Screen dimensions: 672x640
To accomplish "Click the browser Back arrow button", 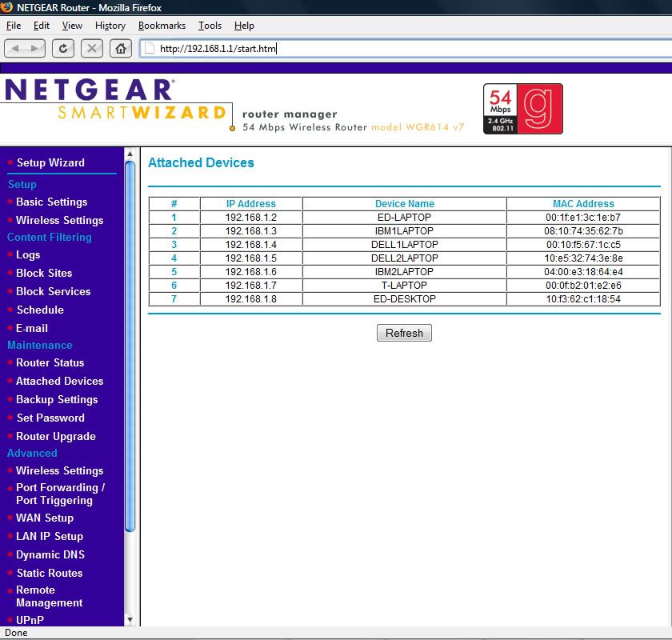I will (14, 49).
